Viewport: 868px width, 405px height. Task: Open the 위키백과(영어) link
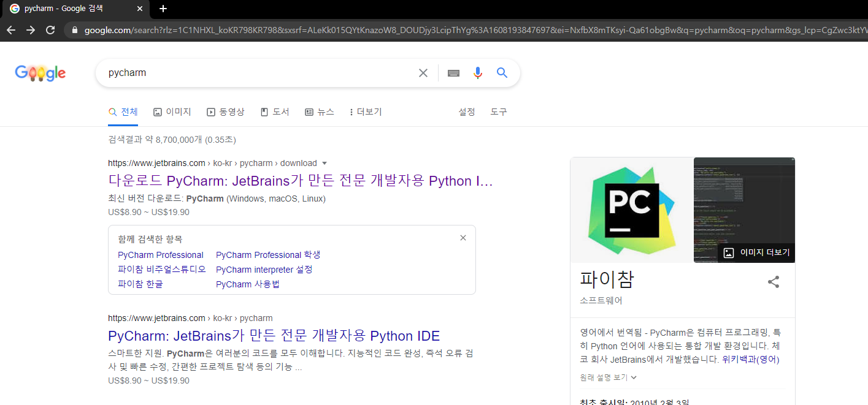751,360
